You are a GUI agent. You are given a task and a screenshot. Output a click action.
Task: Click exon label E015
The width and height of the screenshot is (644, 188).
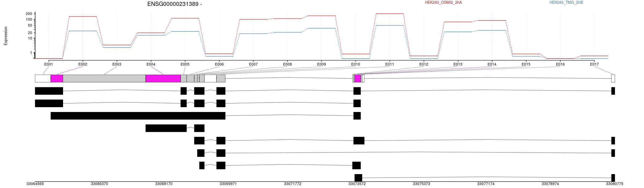[526, 64]
